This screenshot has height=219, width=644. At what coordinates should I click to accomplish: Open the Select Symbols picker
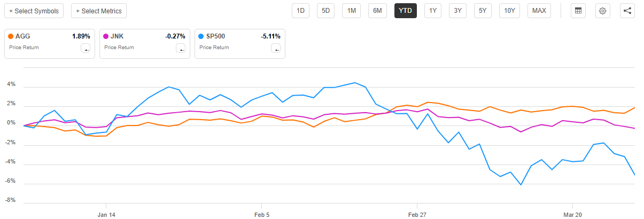34,11
